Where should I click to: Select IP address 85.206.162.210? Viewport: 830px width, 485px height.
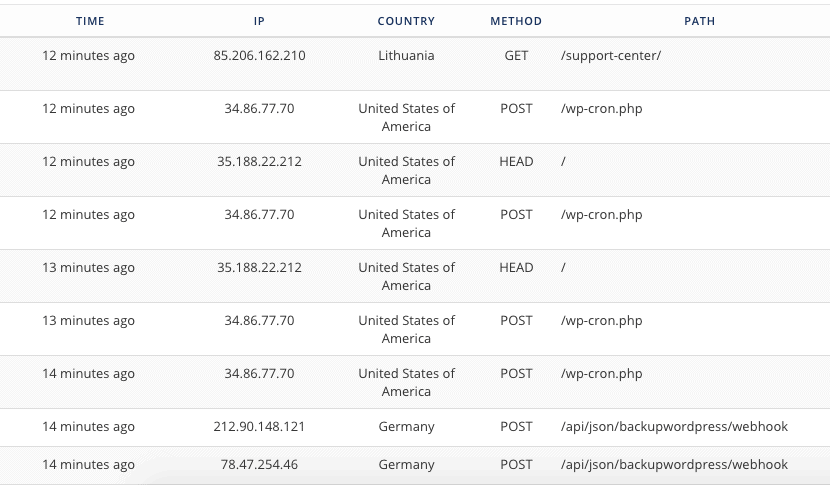pos(259,56)
